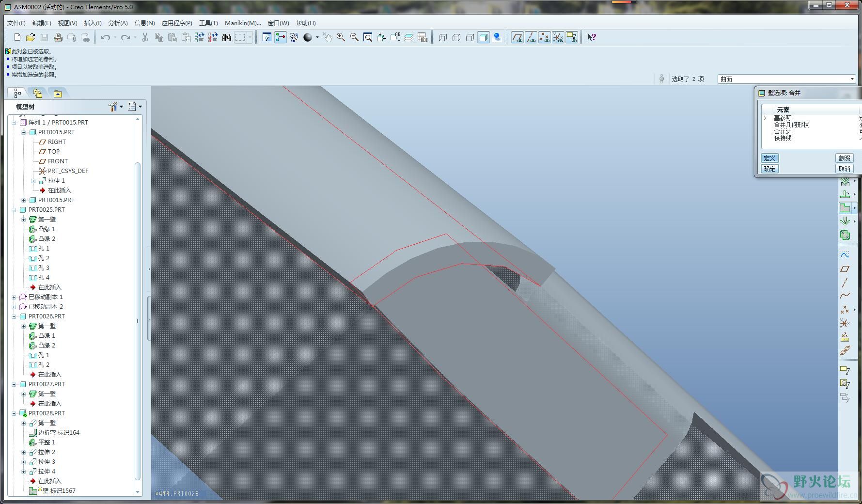Select the datum plane tool in right toolbar
Viewport: 862px width, 504px height.
coord(845,268)
